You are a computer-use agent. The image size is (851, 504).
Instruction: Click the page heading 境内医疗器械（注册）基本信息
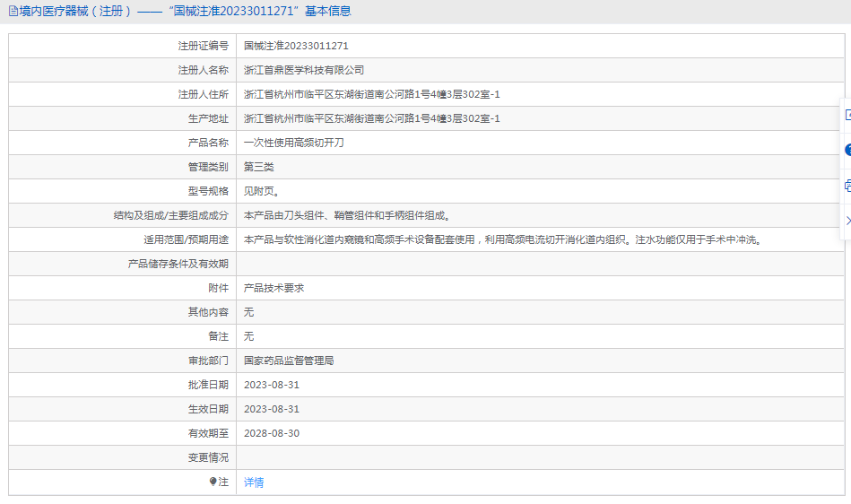tap(185, 11)
